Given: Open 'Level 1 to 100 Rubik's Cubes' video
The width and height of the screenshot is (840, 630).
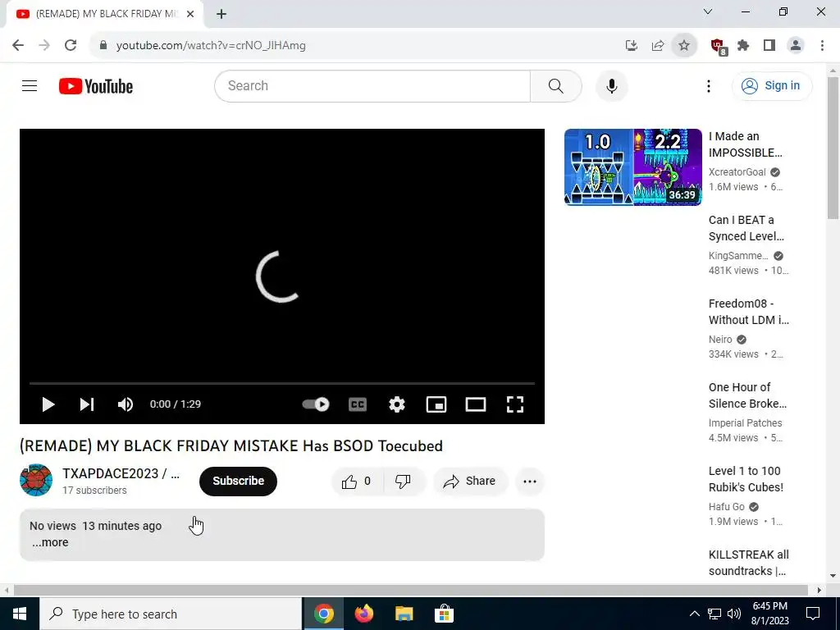Looking at the screenshot, I should pos(746,479).
